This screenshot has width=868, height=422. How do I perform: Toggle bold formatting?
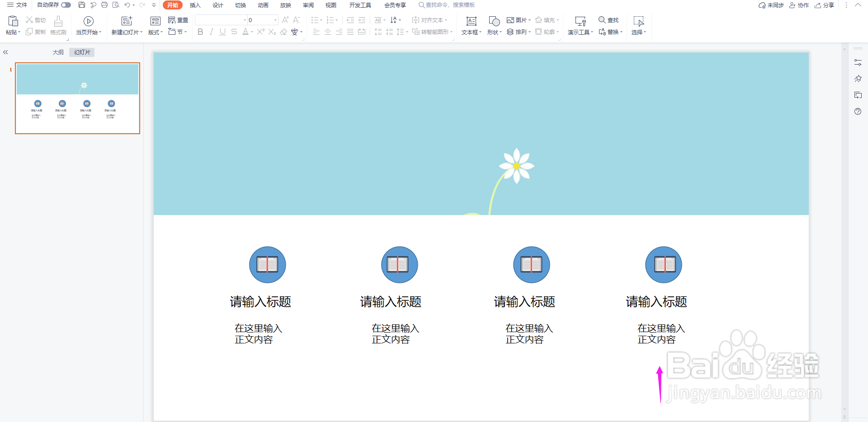[200, 32]
